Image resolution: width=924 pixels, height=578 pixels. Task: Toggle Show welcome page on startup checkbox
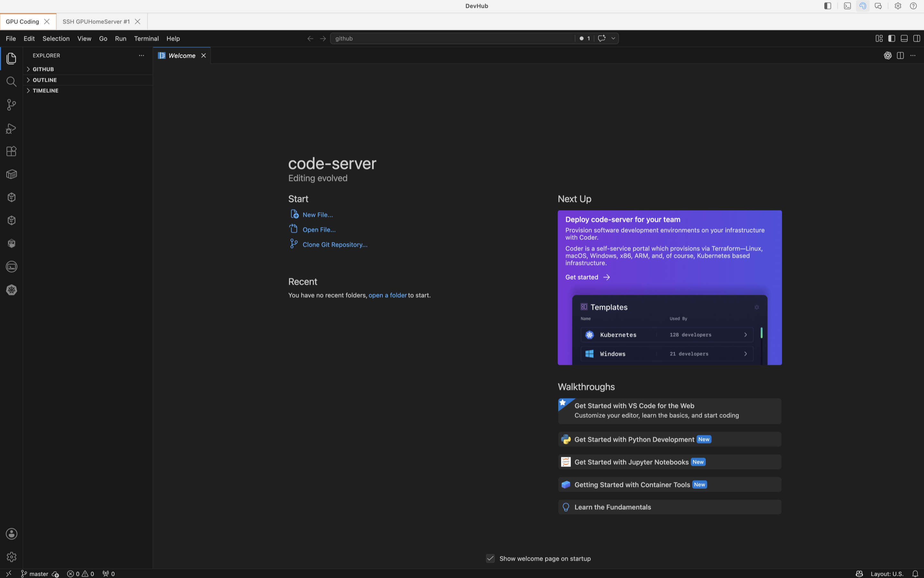(490, 558)
